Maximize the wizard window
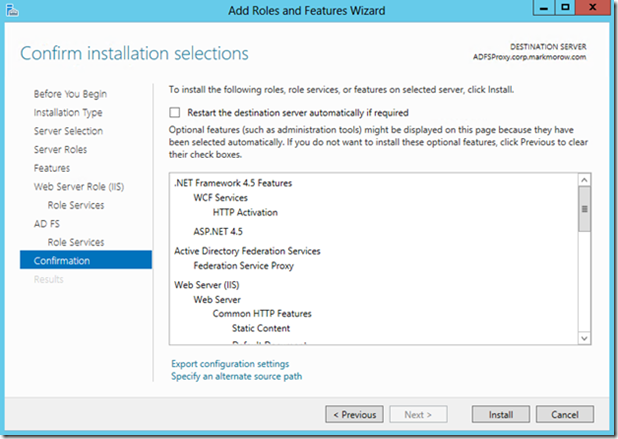The image size is (618, 439). (565, 7)
